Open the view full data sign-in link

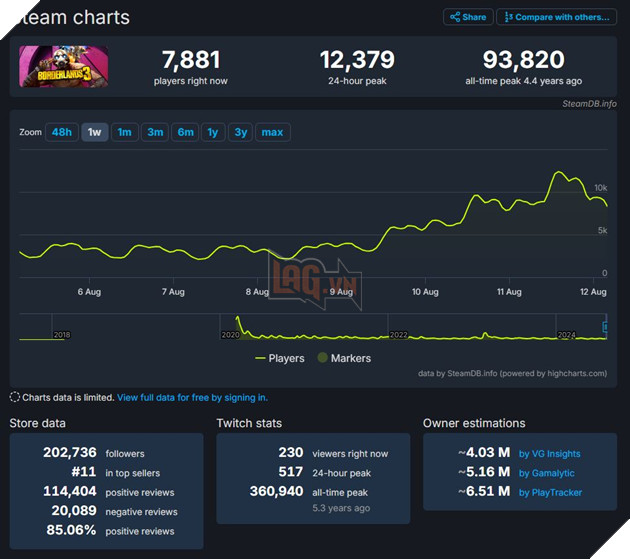[x=192, y=397]
